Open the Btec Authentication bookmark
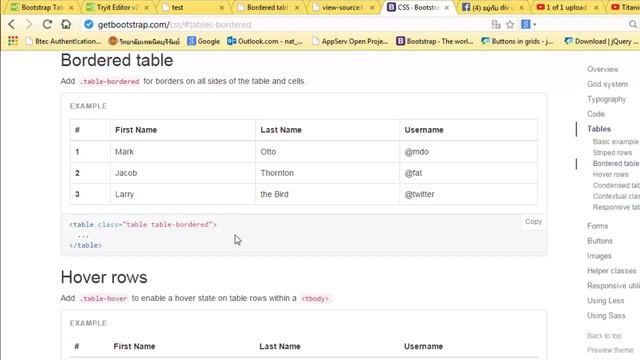The height and width of the screenshot is (360, 640). [63, 41]
